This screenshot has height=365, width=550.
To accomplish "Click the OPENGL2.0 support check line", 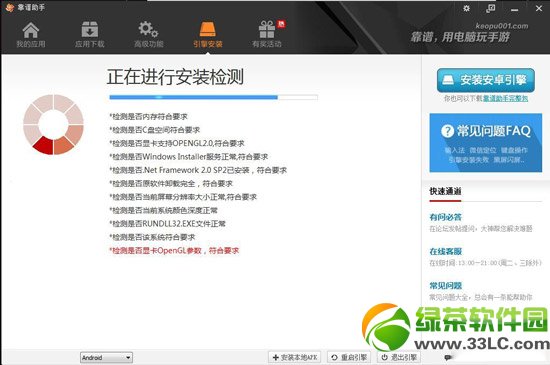I will pyautogui.click(x=177, y=143).
